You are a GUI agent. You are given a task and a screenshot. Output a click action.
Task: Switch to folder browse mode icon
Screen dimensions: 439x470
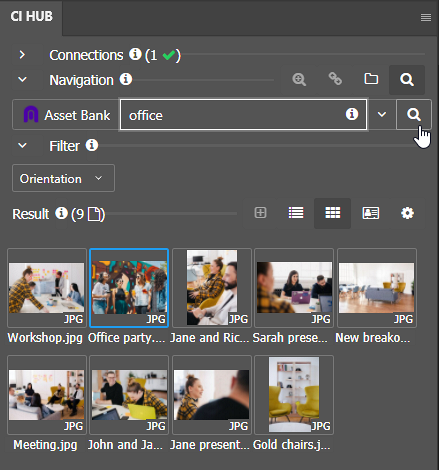pyautogui.click(x=371, y=79)
